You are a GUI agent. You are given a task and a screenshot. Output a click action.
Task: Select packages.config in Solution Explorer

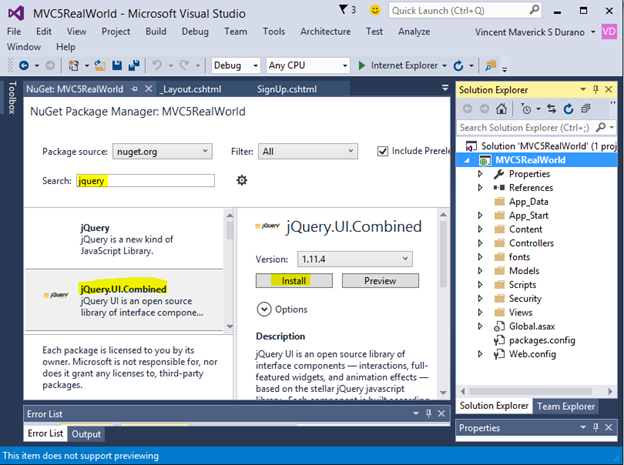(542, 340)
